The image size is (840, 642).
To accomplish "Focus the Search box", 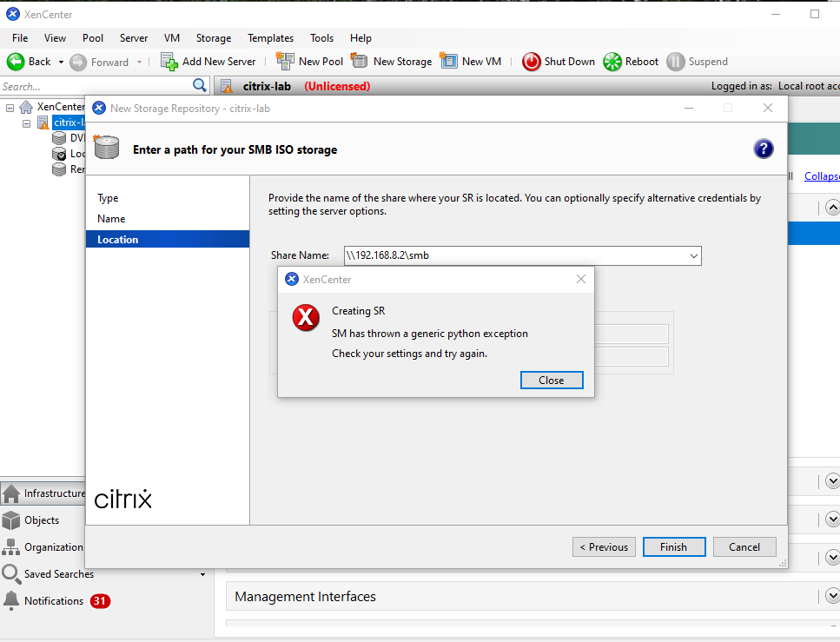I will [x=96, y=86].
